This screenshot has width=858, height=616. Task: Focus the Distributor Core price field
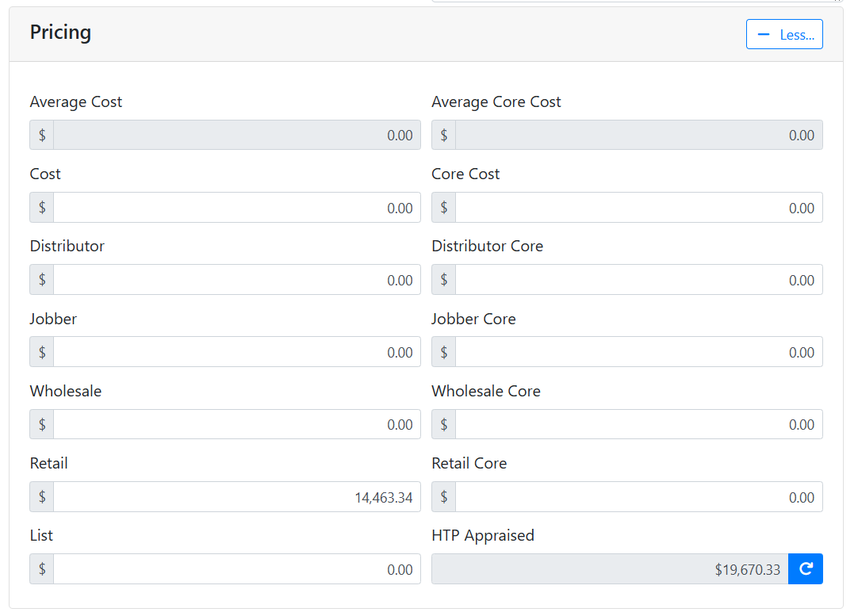(x=638, y=280)
